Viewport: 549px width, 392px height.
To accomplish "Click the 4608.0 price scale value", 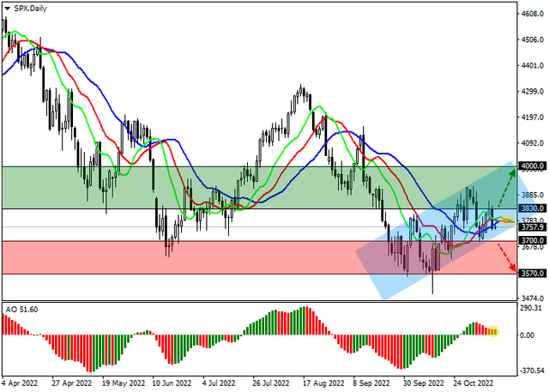I will click(x=532, y=14).
